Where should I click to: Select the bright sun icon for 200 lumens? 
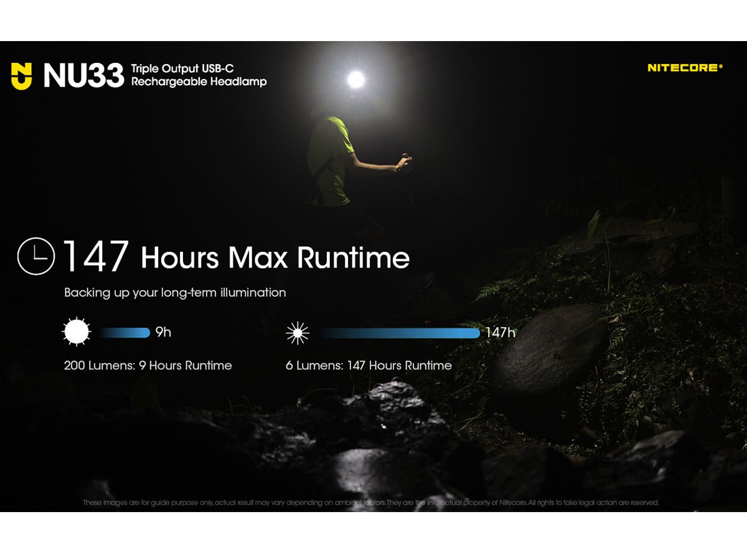coord(77,332)
